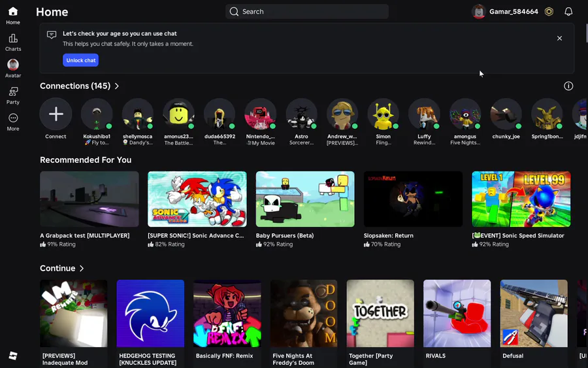Open the Robux hexagon icon
588x368 pixels.
[x=549, y=12]
